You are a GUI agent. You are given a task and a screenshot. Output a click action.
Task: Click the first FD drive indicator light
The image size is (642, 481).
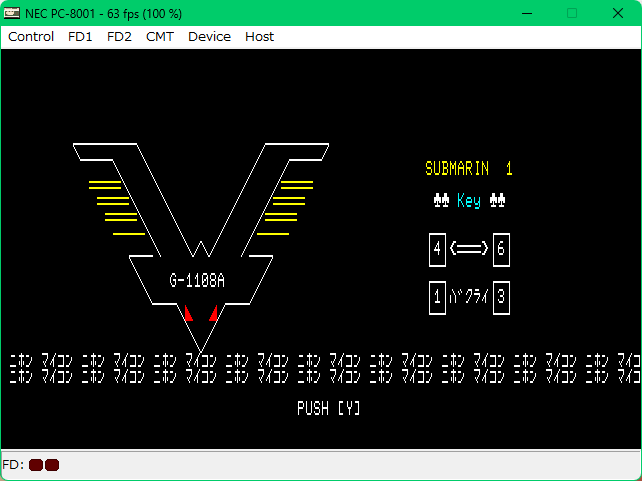coord(36,465)
